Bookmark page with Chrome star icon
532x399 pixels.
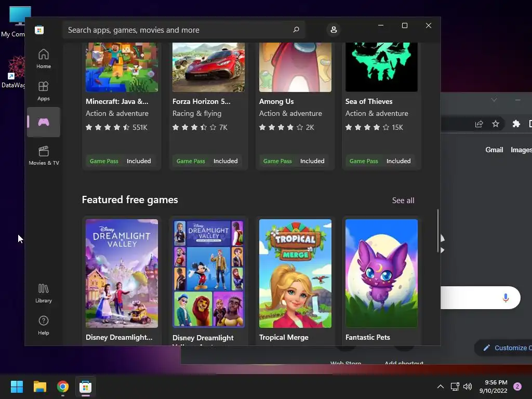coord(496,124)
